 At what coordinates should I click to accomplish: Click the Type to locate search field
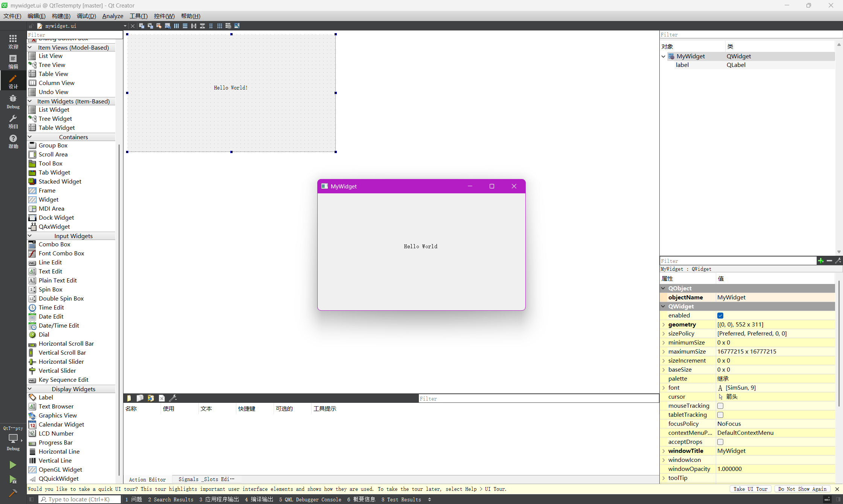tap(79, 499)
